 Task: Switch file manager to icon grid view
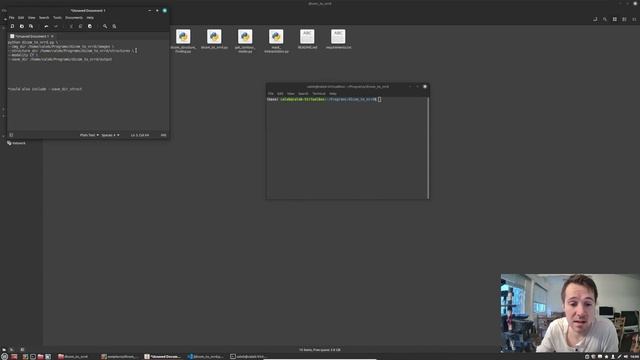pyautogui.click(x=615, y=19)
